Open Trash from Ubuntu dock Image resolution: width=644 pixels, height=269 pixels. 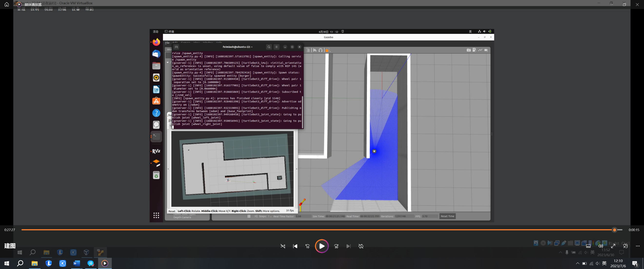pyautogui.click(x=156, y=175)
